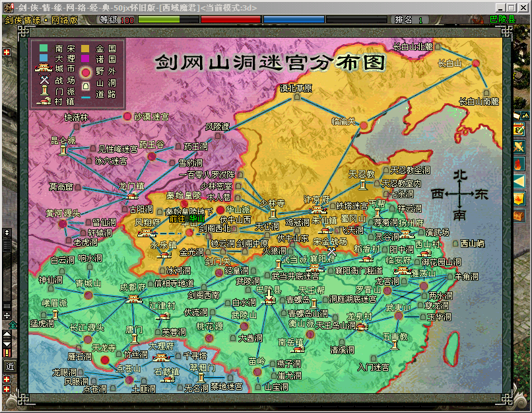Click the 宋金战场 battlefield marker
The image size is (532, 413).
(x=332, y=251)
